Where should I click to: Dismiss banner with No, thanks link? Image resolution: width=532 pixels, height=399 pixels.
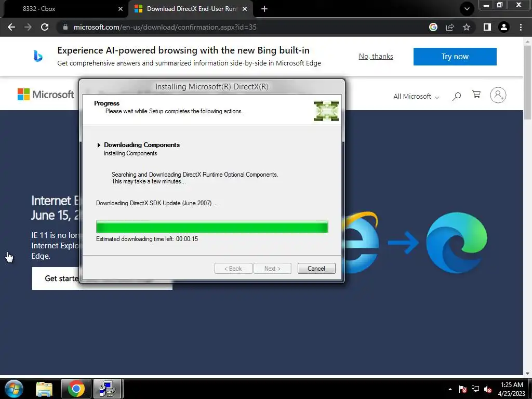376,56
